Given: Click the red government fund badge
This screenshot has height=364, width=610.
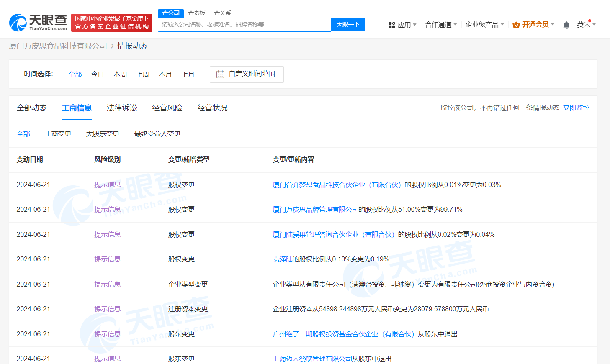Looking at the screenshot, I should click(x=112, y=23).
